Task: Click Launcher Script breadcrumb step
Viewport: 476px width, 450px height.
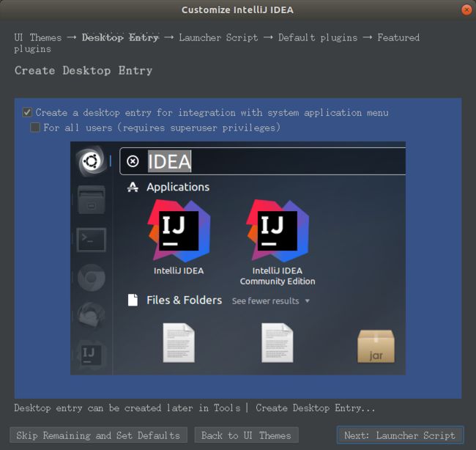Action: (x=218, y=37)
